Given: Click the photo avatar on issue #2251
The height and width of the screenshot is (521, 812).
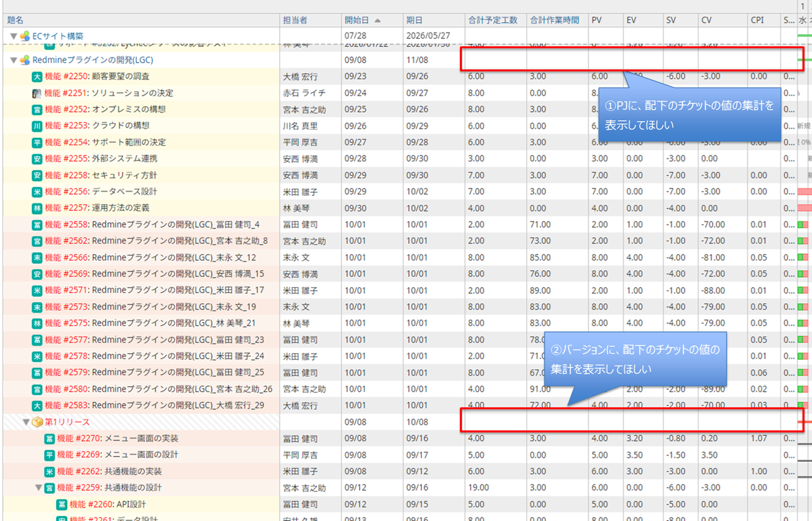Looking at the screenshot, I should tap(37, 94).
